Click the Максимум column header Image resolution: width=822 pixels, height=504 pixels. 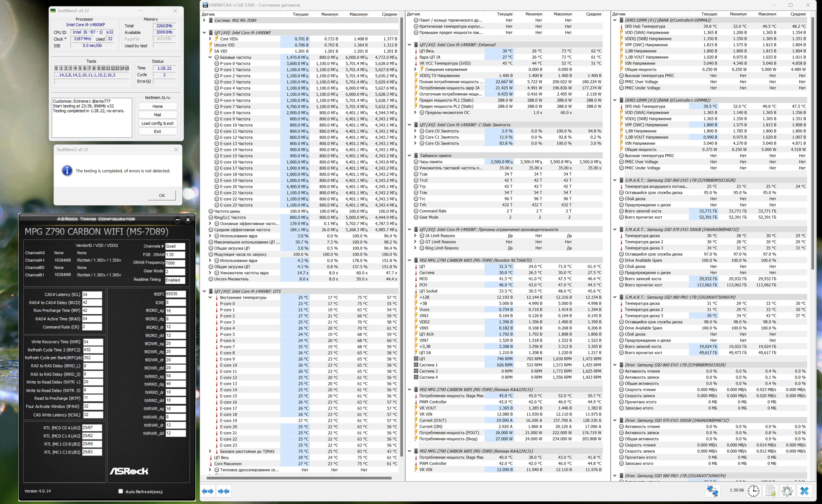coord(358,14)
